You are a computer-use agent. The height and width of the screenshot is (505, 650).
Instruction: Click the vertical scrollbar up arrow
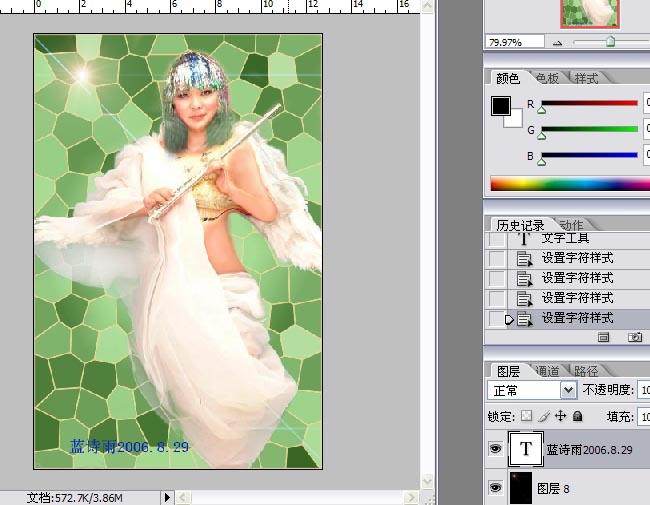[x=427, y=6]
